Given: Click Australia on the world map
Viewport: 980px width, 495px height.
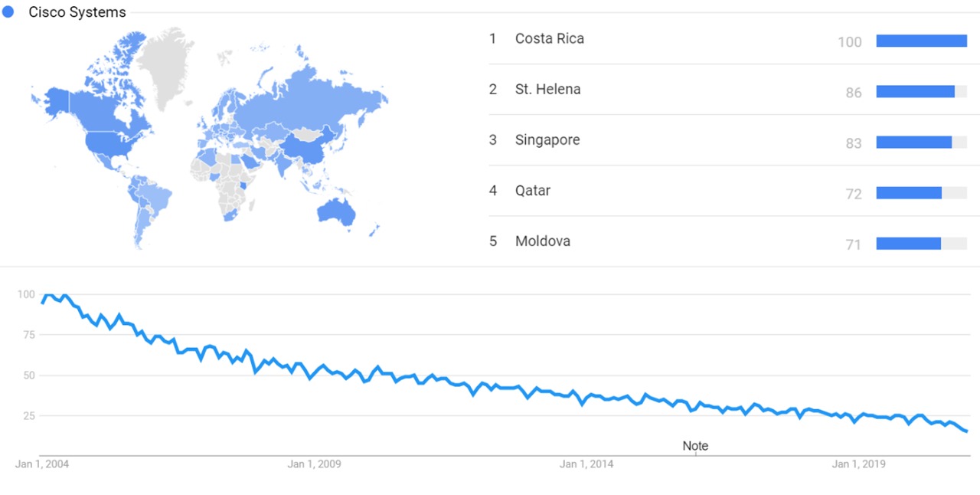Looking at the screenshot, I should 337,211.
